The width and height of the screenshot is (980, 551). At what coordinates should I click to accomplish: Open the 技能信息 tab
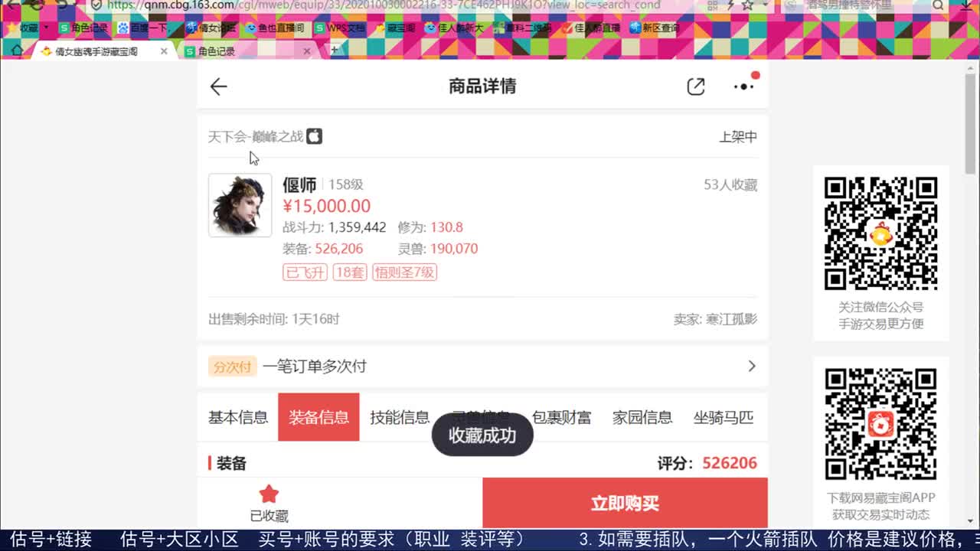coord(400,417)
